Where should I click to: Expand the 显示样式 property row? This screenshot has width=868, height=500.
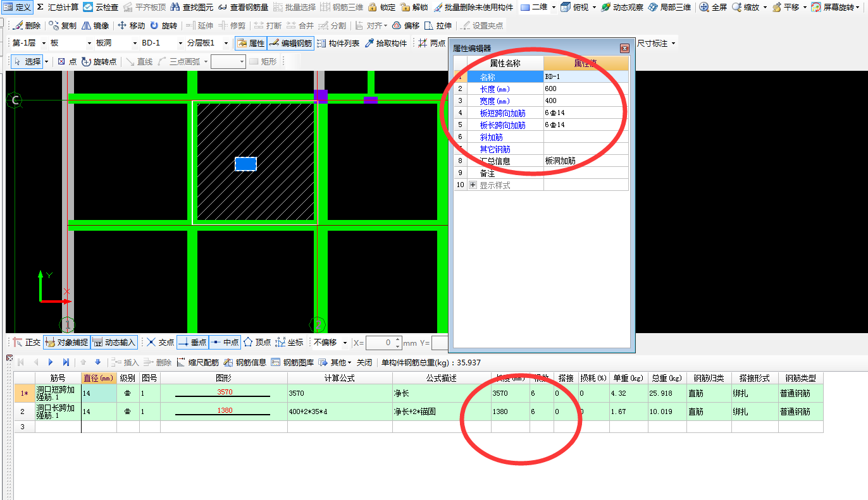pos(472,185)
